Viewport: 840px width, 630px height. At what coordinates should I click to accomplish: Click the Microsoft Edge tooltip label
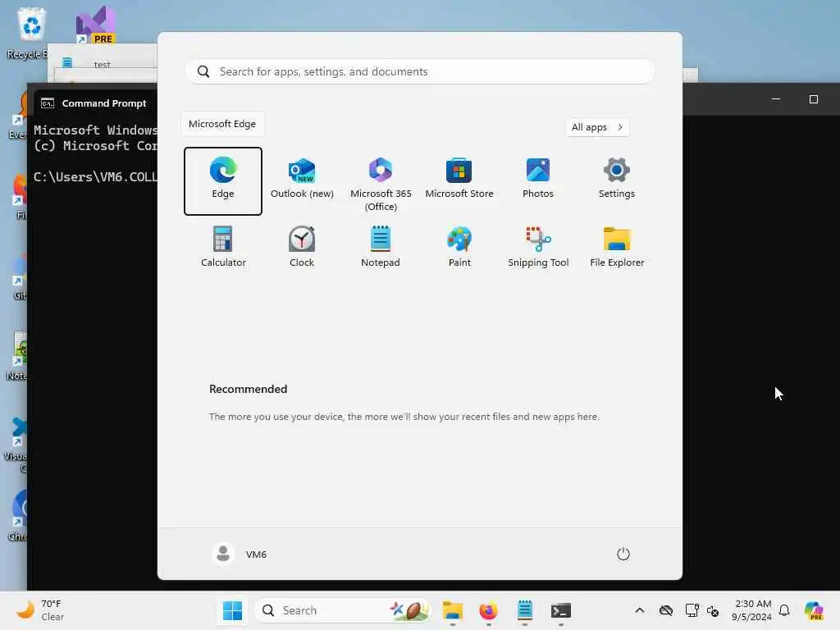click(222, 124)
